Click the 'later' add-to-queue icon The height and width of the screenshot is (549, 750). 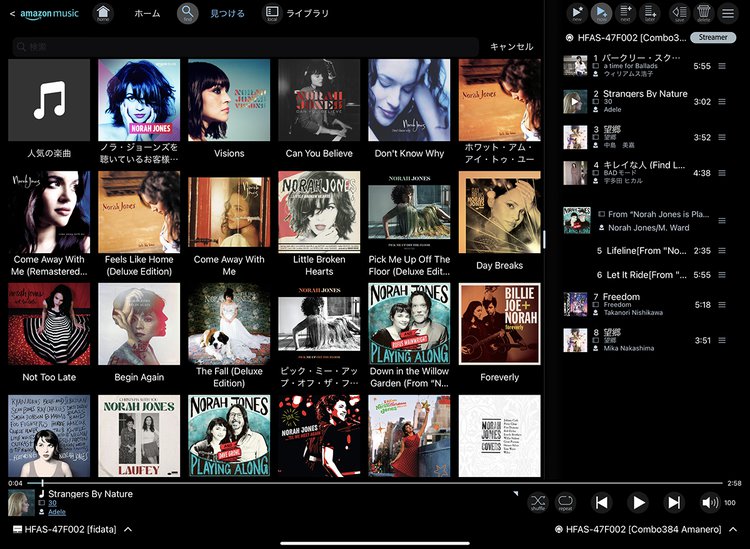[651, 13]
